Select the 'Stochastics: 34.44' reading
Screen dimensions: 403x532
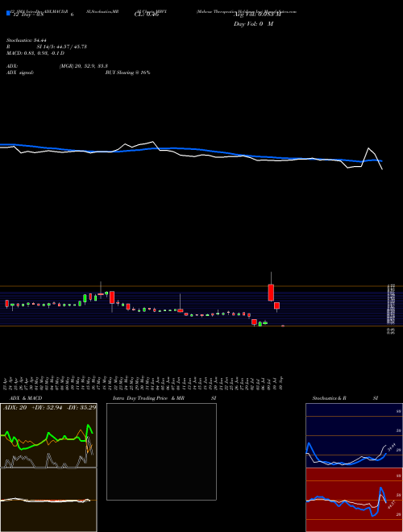click(x=26, y=40)
